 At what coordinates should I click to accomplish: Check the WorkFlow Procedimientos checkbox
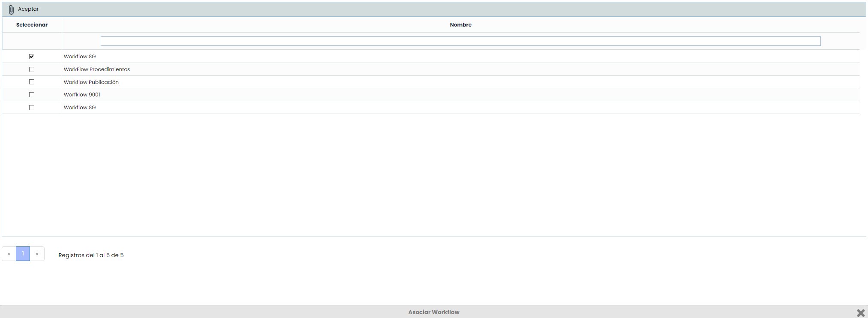point(32,69)
